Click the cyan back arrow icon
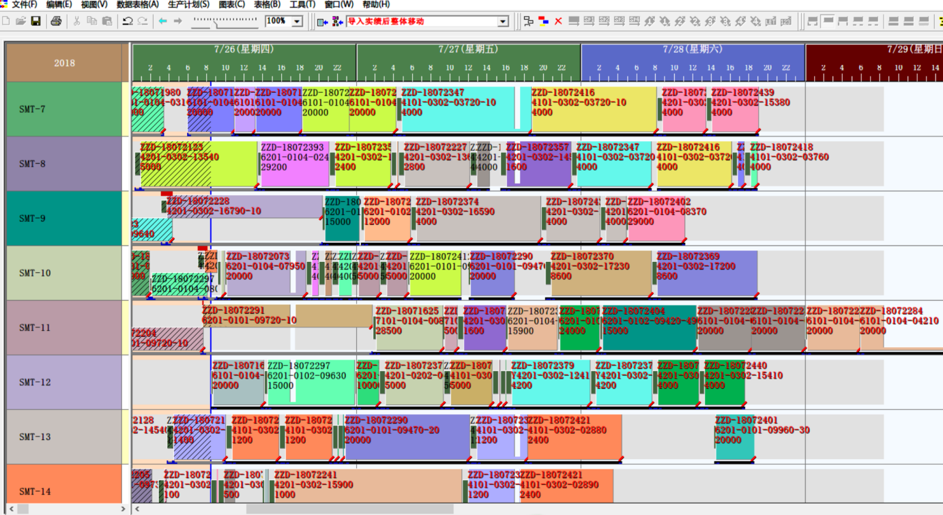943x515 pixels. [x=163, y=21]
